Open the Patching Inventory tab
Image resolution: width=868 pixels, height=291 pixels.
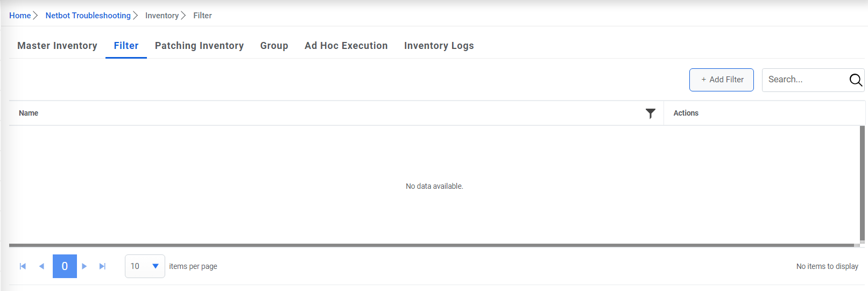[199, 46]
